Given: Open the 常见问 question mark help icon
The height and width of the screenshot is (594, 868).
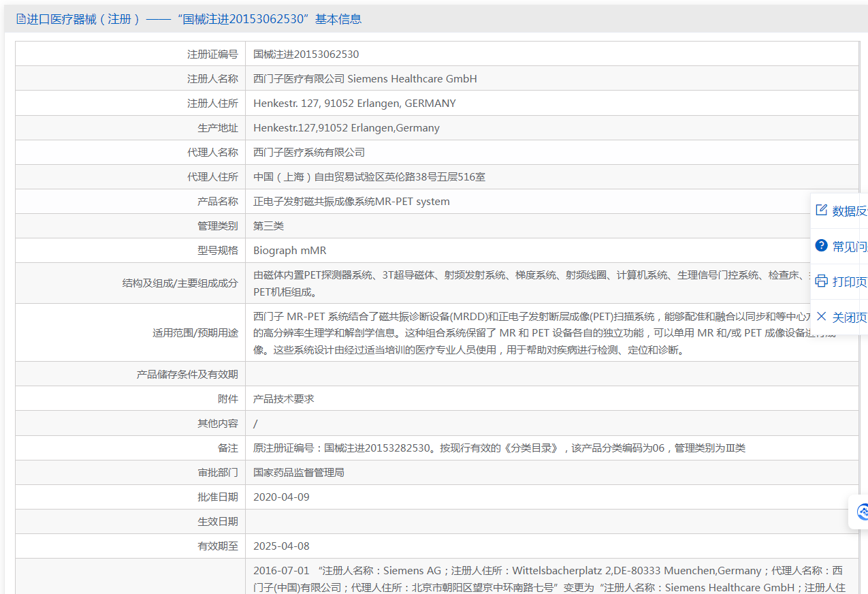Looking at the screenshot, I should click(x=822, y=245).
